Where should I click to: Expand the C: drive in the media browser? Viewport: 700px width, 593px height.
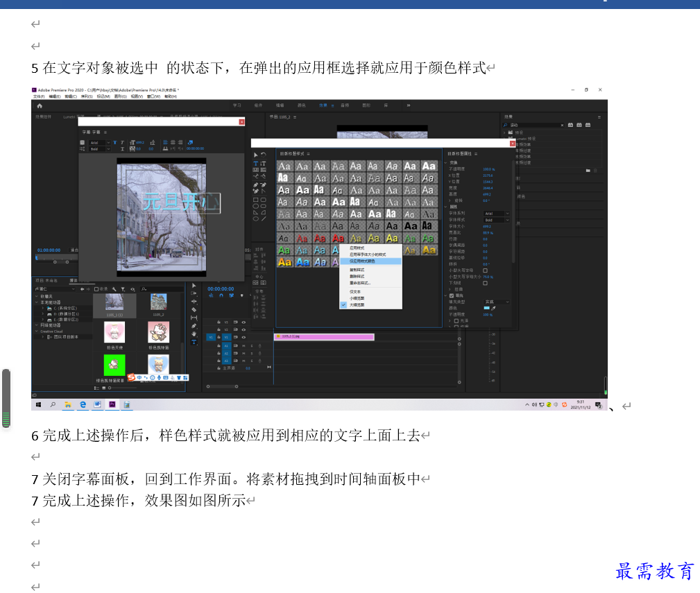(43, 308)
